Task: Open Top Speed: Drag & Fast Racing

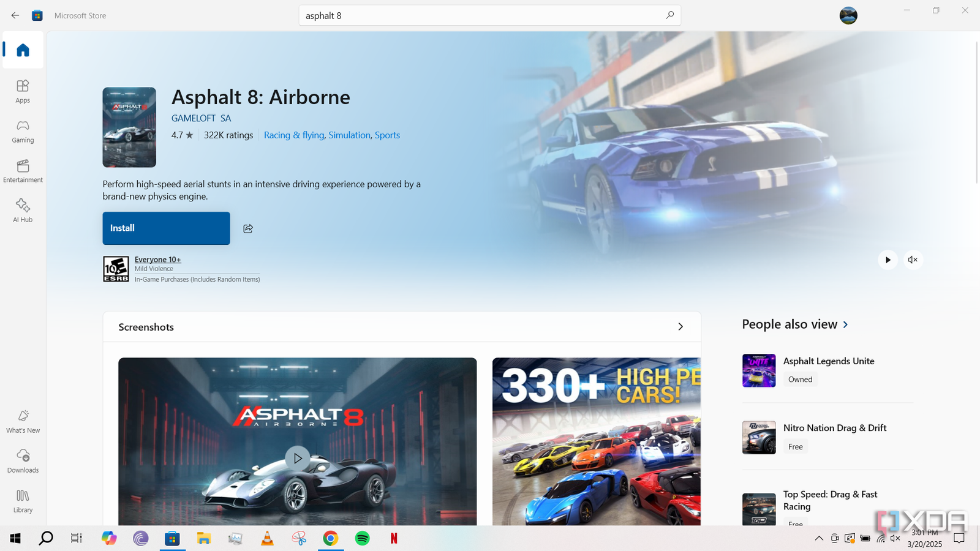Action: click(x=830, y=500)
